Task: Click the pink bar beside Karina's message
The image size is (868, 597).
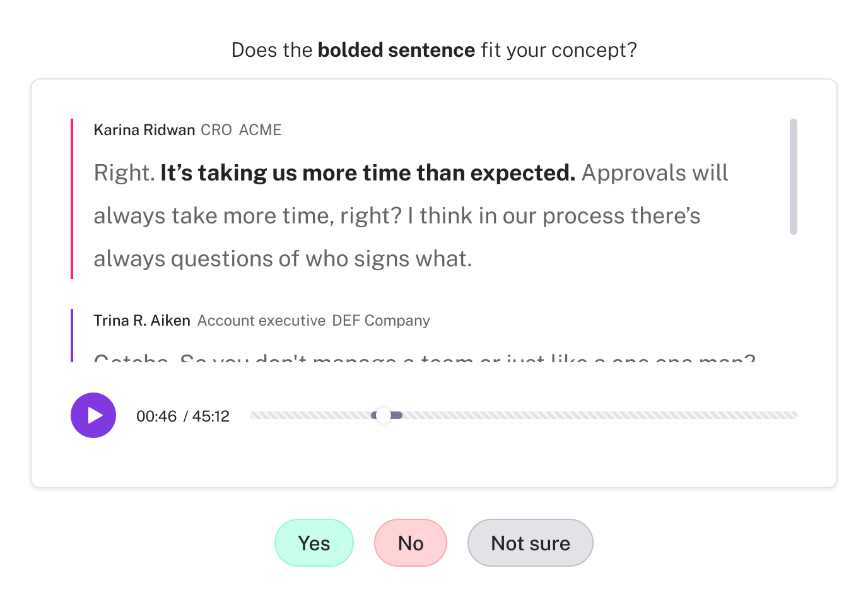Action: [72, 198]
